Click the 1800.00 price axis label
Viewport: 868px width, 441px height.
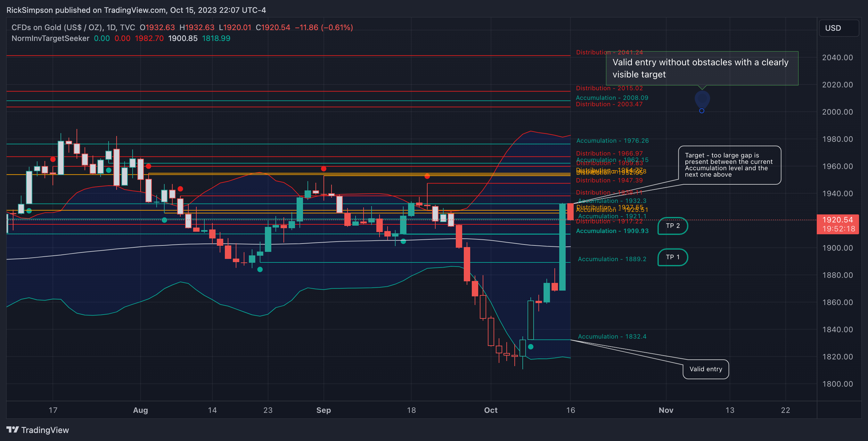(837, 384)
